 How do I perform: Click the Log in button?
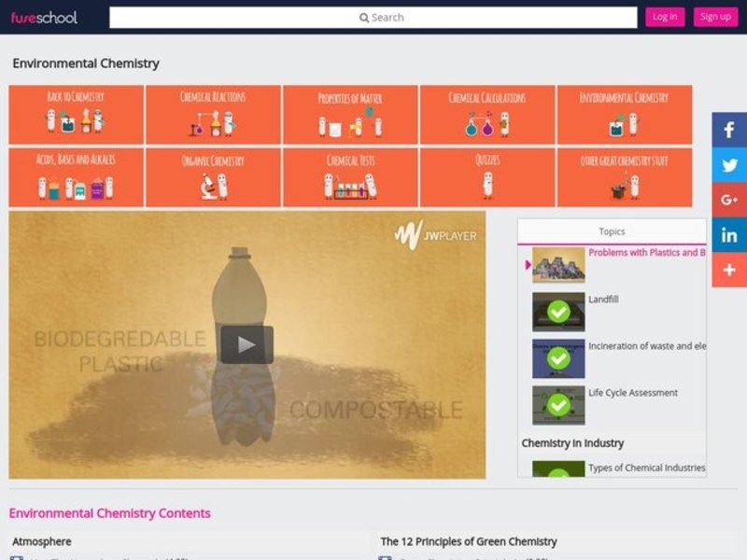(x=665, y=17)
